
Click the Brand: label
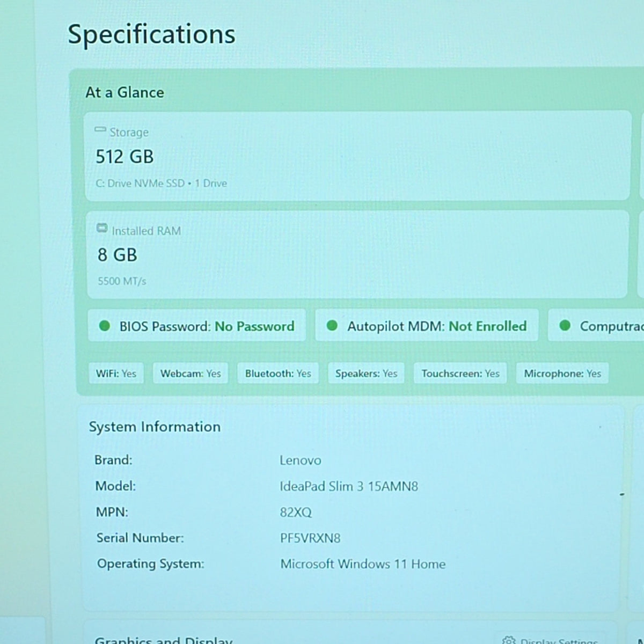[113, 460]
